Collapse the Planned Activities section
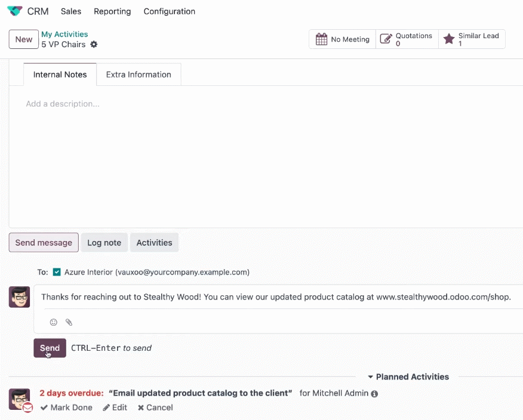523x420 pixels. pyautogui.click(x=408, y=376)
